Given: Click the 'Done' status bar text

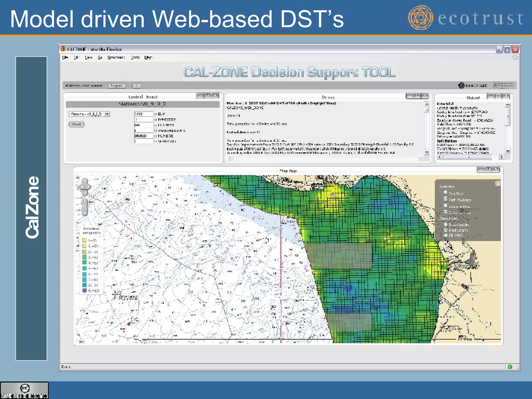Looking at the screenshot, I should [66, 367].
